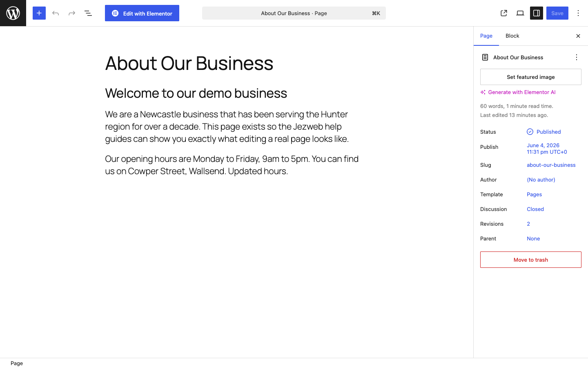Viewport: 588px width, 368px height.
Task: Toggle the settings sidebar panel
Action: 537,13
